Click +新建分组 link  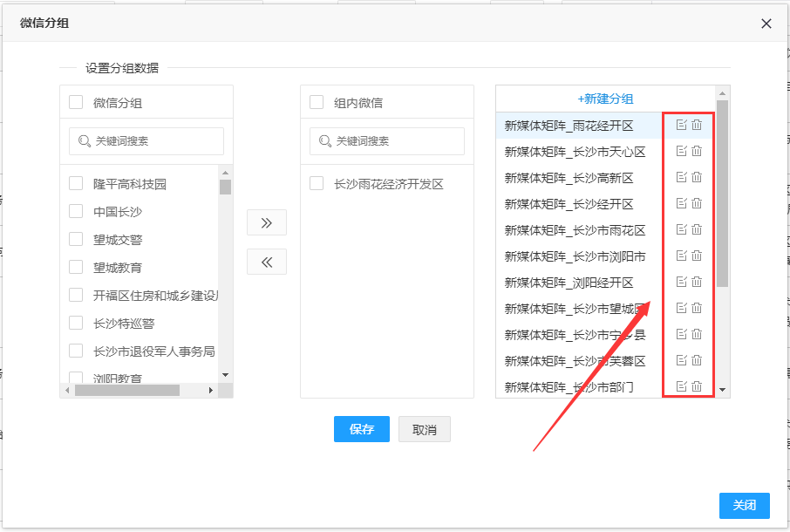(605, 99)
